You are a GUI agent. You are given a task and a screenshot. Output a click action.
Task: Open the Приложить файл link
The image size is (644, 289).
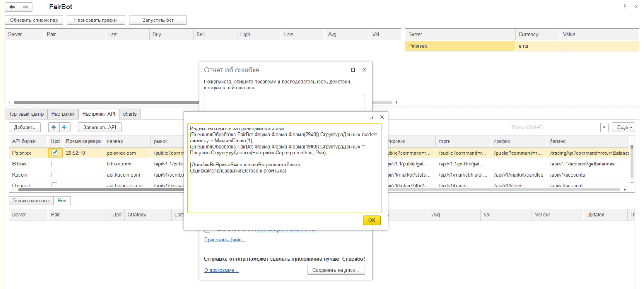click(x=225, y=240)
